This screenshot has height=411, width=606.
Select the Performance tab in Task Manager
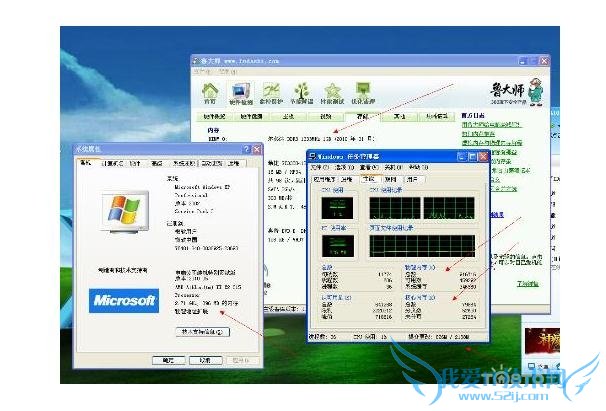coord(369,179)
